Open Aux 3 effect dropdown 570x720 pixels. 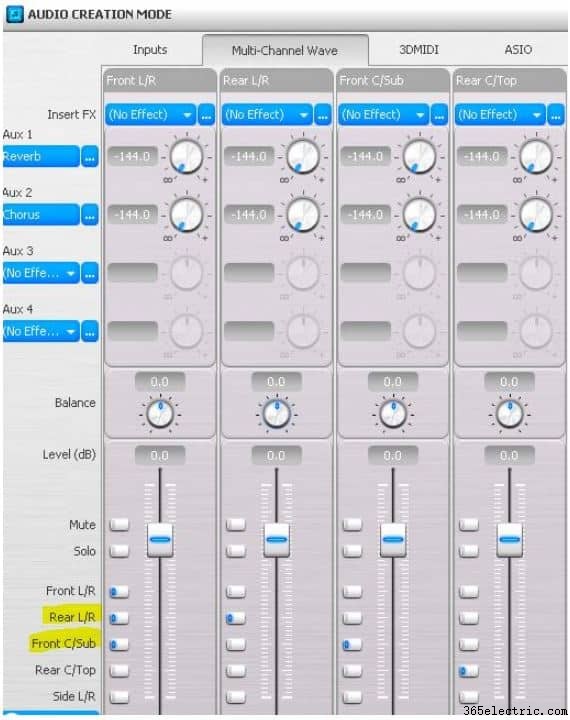pos(41,273)
